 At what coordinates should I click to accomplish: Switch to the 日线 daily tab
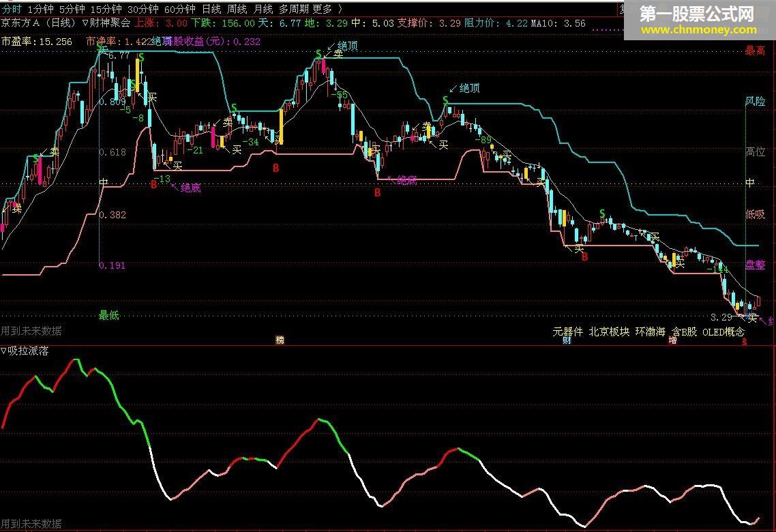211,9
